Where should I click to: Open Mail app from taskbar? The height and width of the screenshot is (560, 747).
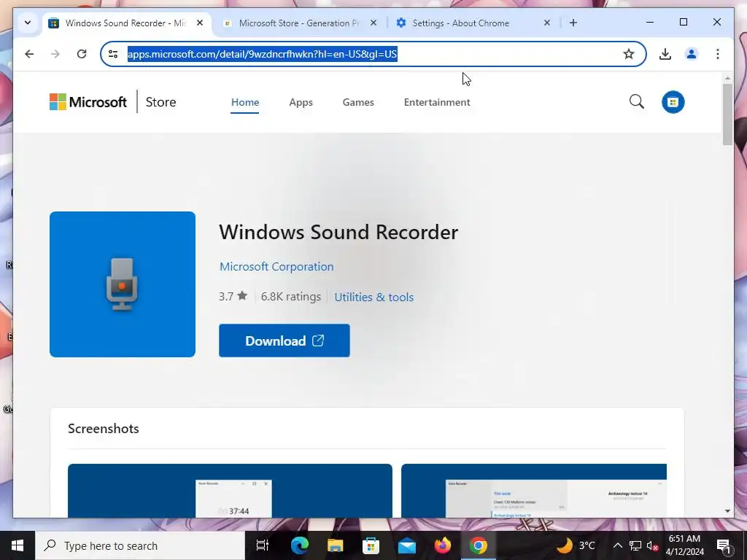click(407, 545)
